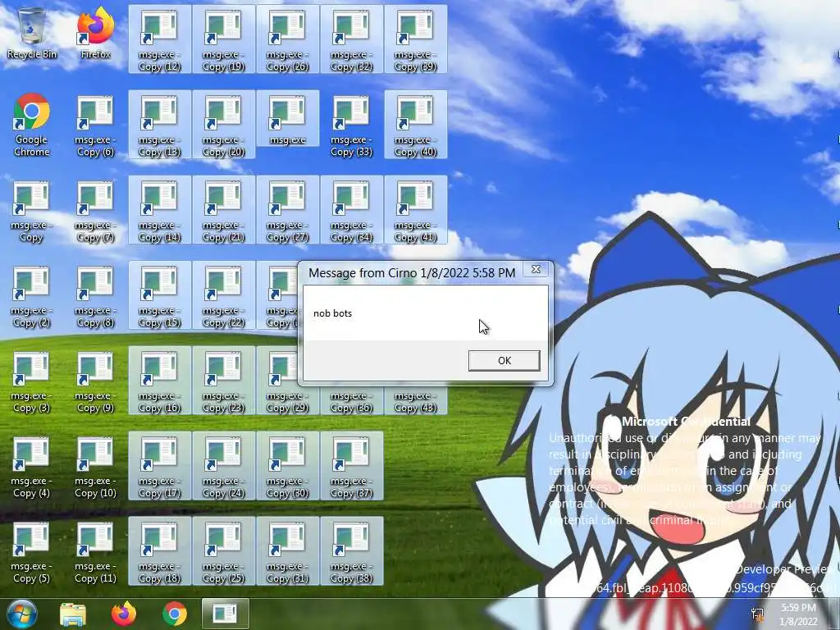Select msg.exe - Copy (9) icon
This screenshot has width=840, height=630.
click(x=95, y=381)
